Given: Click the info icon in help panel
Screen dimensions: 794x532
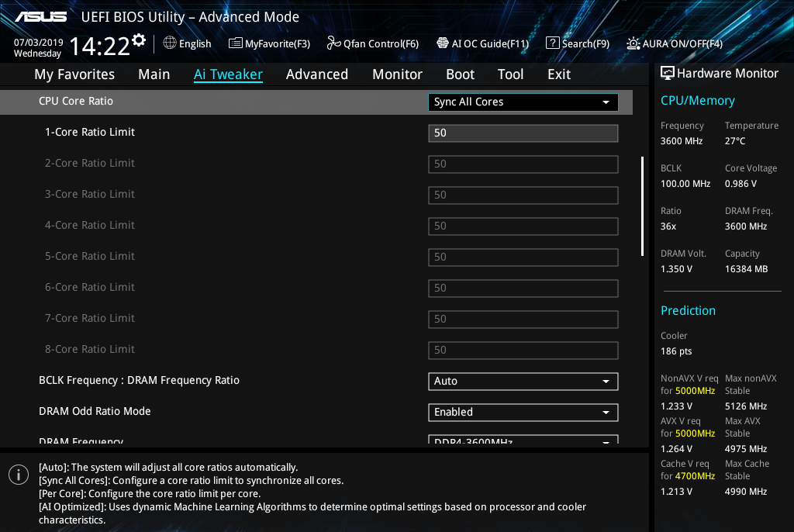Looking at the screenshot, I should pos(19,475).
